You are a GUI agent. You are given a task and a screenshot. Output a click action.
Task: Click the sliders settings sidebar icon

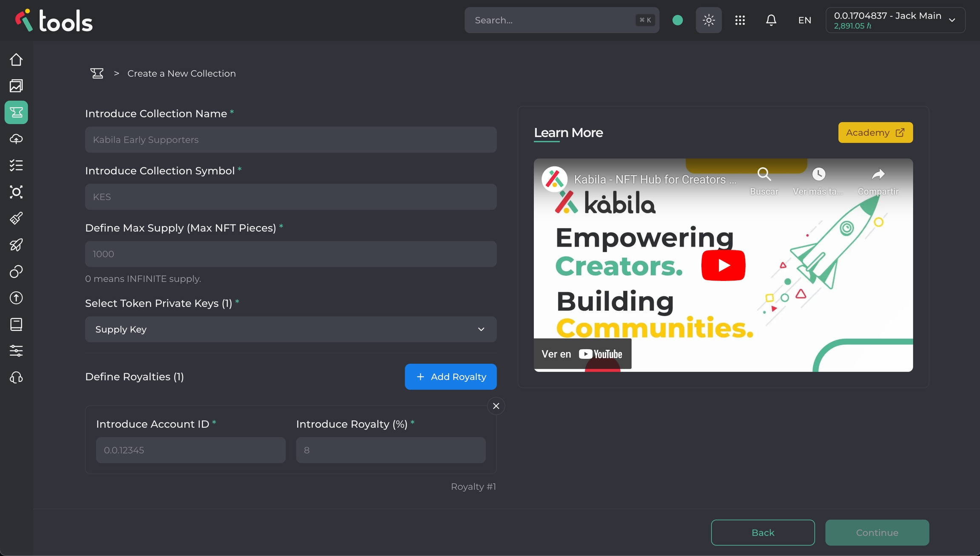click(x=16, y=351)
